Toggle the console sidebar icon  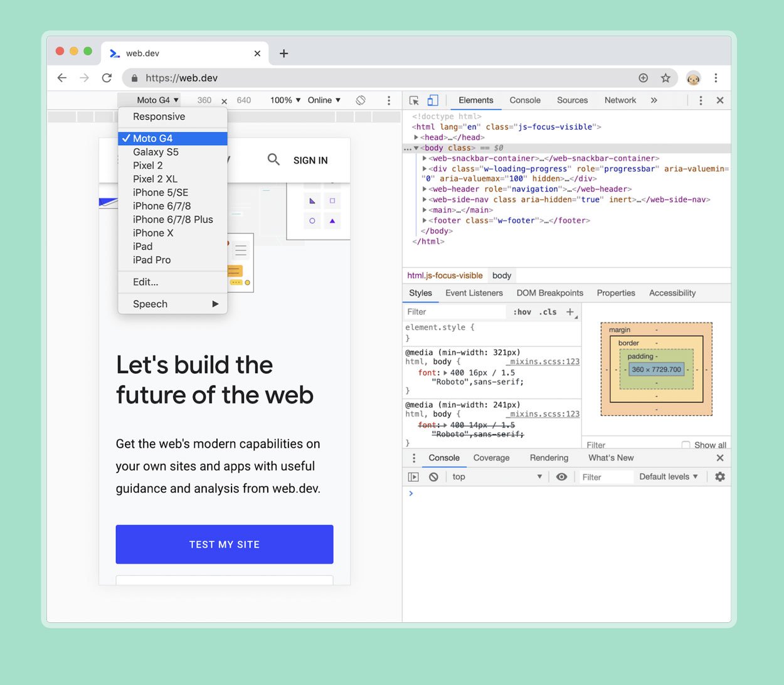click(413, 477)
